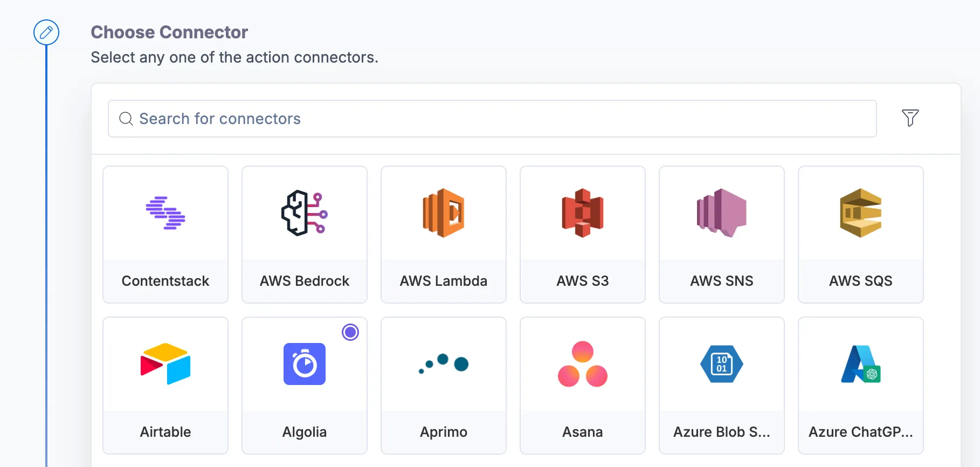Toggle the radio indicator on Algolia card
This screenshot has height=467, width=980.
pyautogui.click(x=350, y=332)
